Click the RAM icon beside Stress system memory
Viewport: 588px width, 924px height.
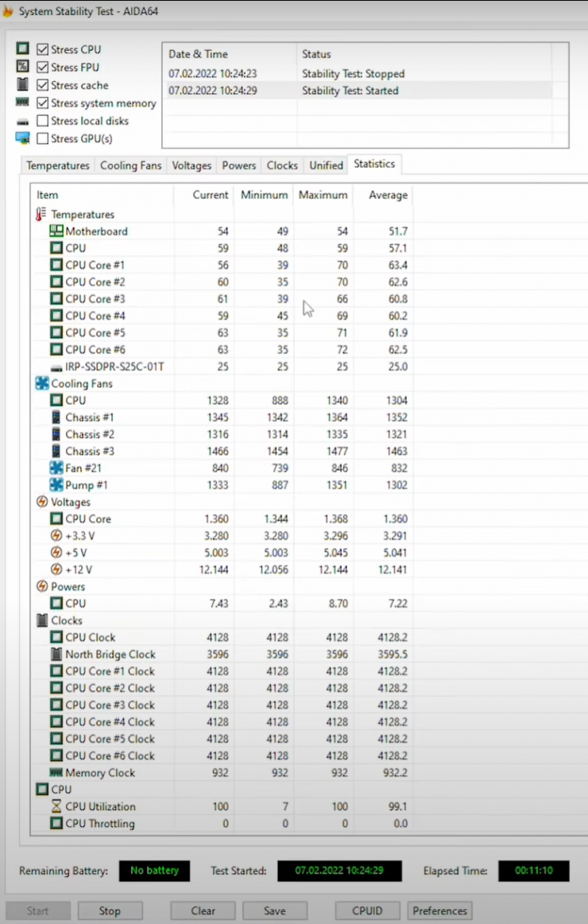(x=22, y=102)
